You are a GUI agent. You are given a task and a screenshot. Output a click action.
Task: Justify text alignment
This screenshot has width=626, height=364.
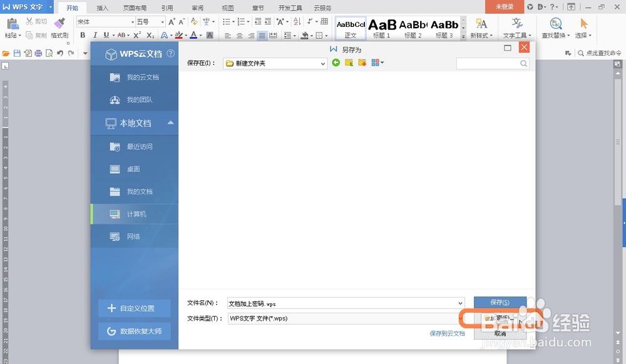(262, 36)
